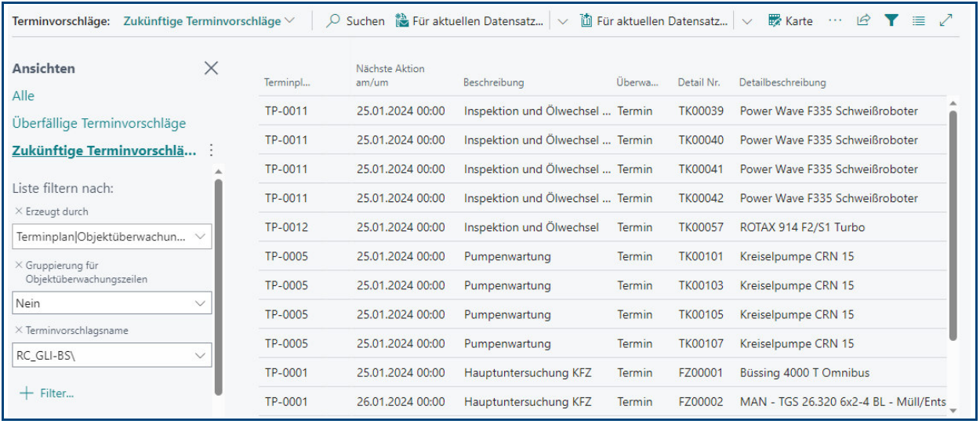Click cell TK00107

click(x=701, y=343)
